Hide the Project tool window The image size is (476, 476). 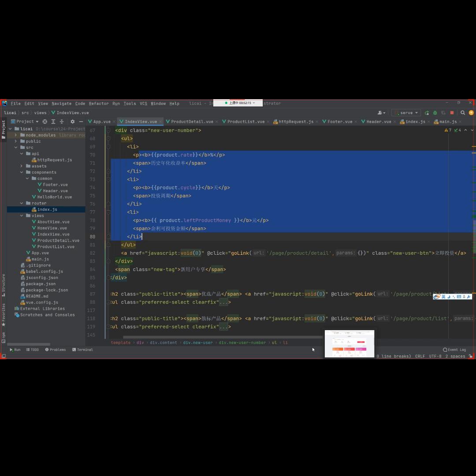tap(81, 122)
